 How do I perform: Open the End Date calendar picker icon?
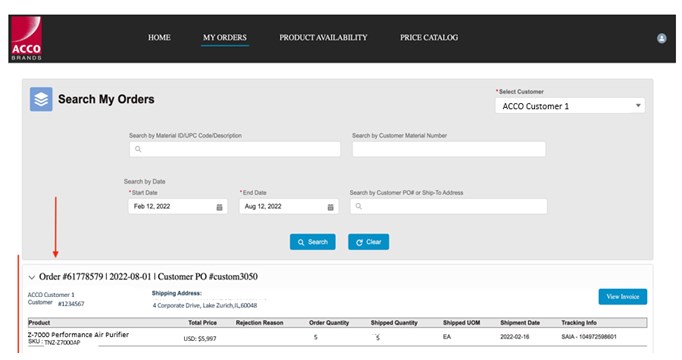pyautogui.click(x=331, y=207)
